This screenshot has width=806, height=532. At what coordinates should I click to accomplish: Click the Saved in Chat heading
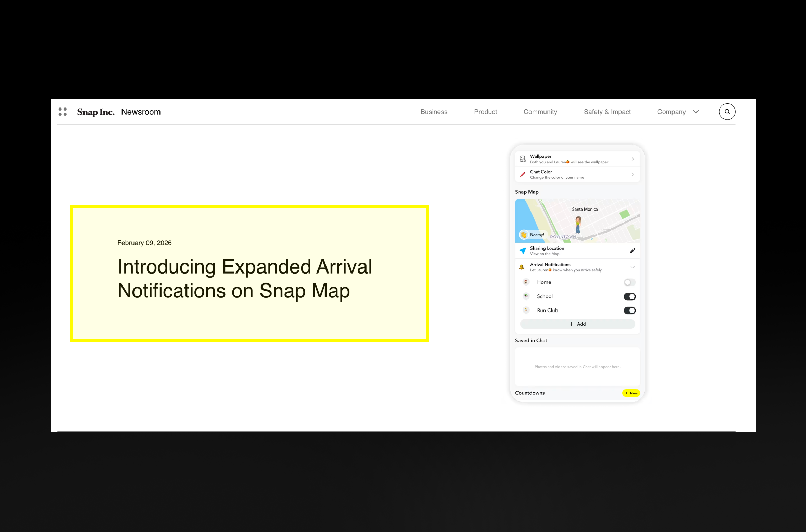531,340
